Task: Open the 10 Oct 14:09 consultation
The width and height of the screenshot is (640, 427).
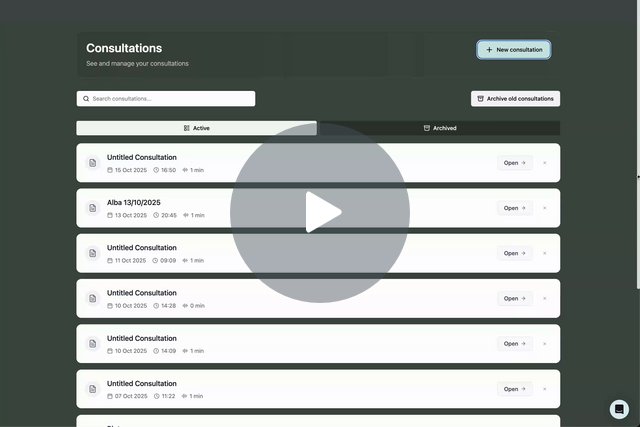Action: 515,344
